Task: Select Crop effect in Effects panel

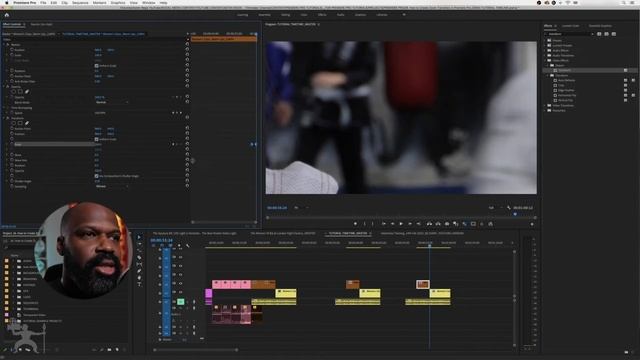Action: (x=561, y=85)
